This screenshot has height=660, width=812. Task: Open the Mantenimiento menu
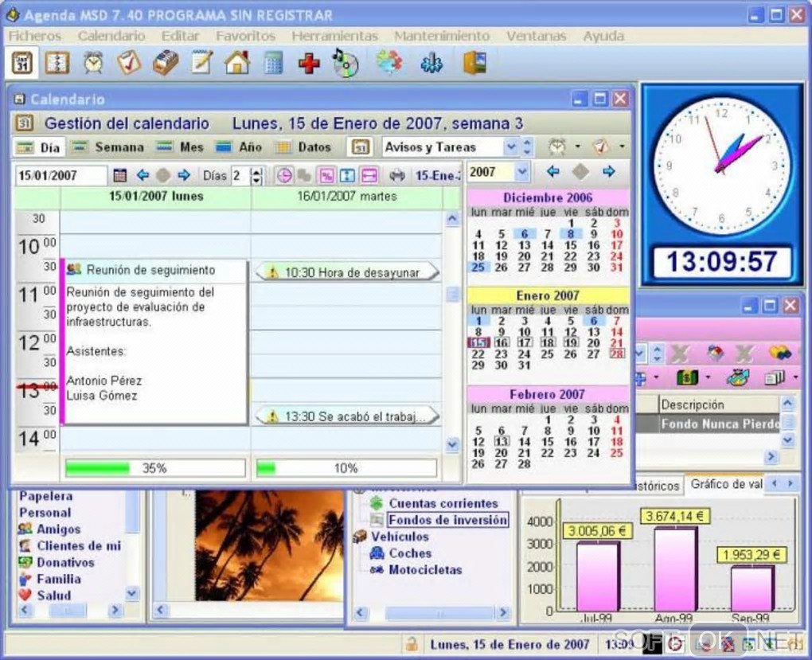click(442, 36)
